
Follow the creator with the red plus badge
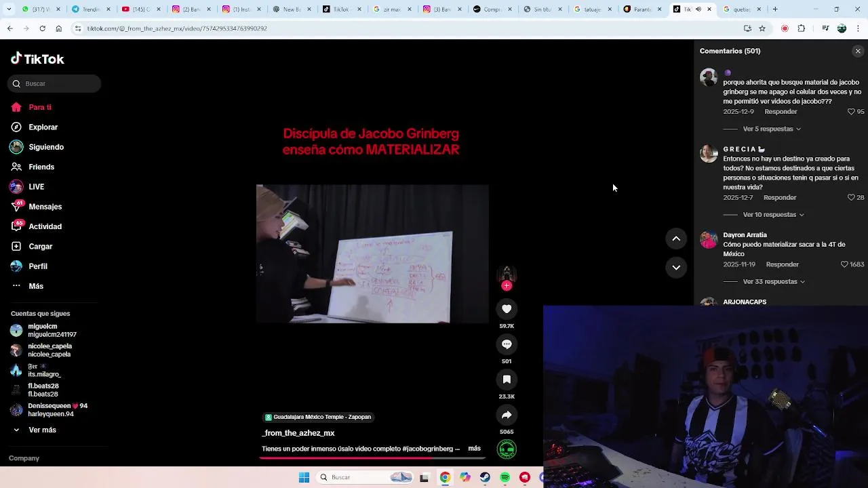point(507,286)
